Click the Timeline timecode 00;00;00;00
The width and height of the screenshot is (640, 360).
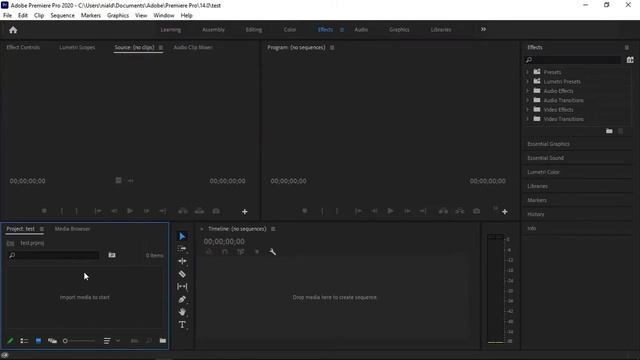tap(224, 242)
